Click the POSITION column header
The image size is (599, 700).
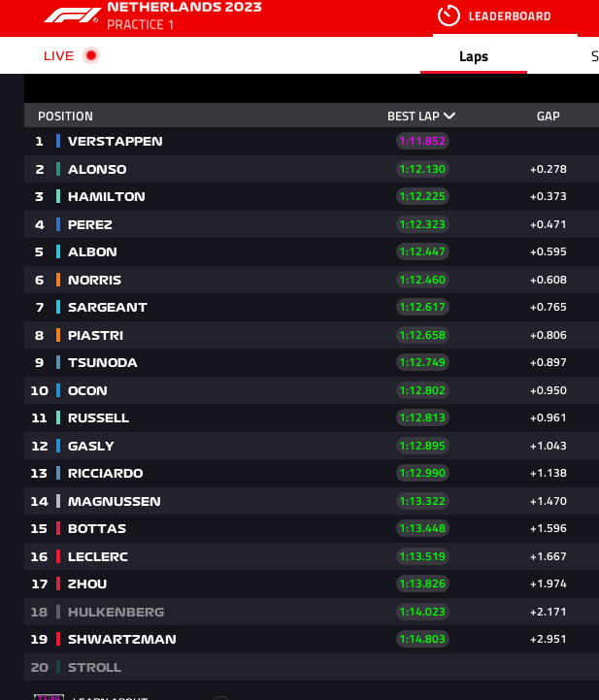(x=66, y=117)
